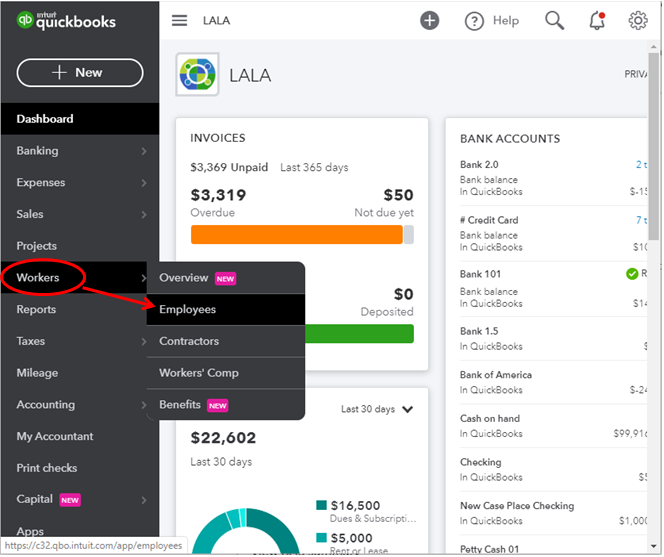Viewport: 664px width, 557px height.
Task: Expand the Expenses menu chevron
Action: [144, 183]
